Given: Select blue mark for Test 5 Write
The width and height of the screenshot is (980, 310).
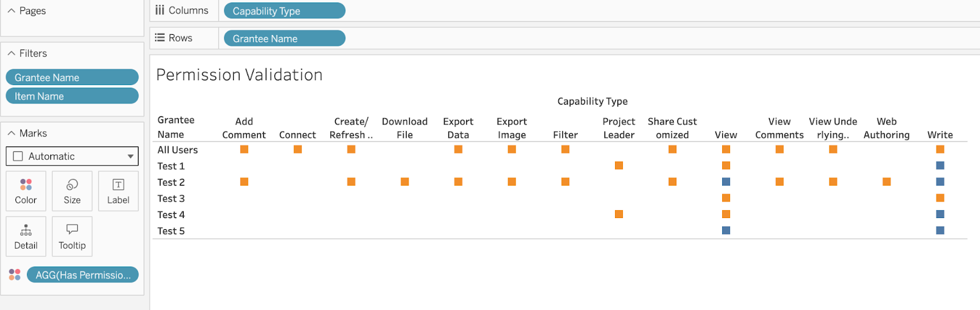Looking at the screenshot, I should (940, 230).
